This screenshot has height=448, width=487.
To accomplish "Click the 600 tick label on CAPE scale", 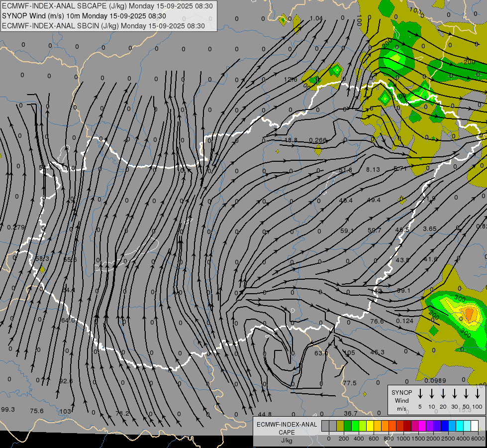I will tap(374, 439).
